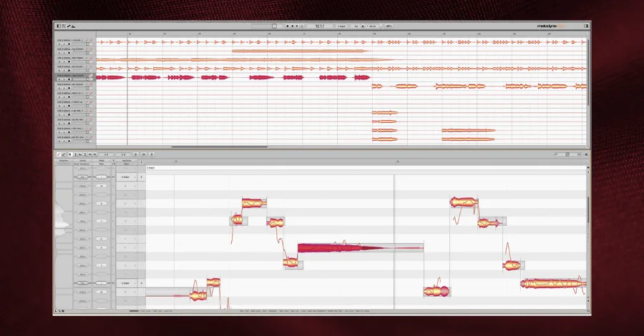Mute the highlighted lead vocal track

pyautogui.click(x=59, y=79)
